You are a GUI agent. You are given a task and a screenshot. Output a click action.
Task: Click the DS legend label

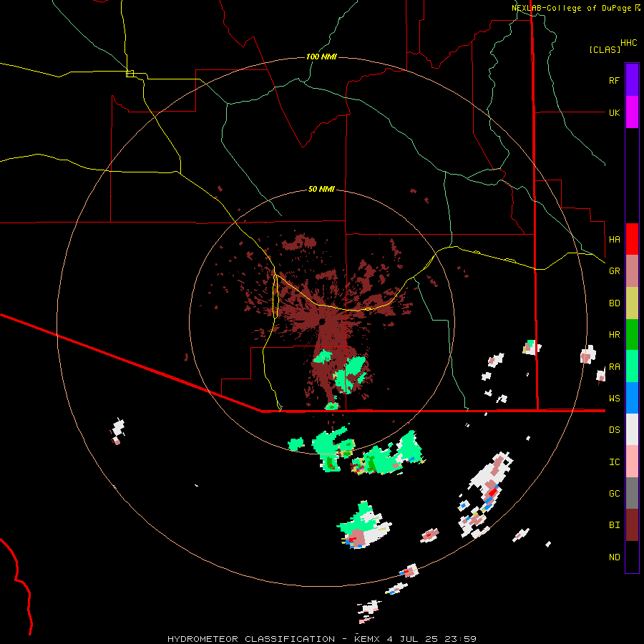(614, 430)
